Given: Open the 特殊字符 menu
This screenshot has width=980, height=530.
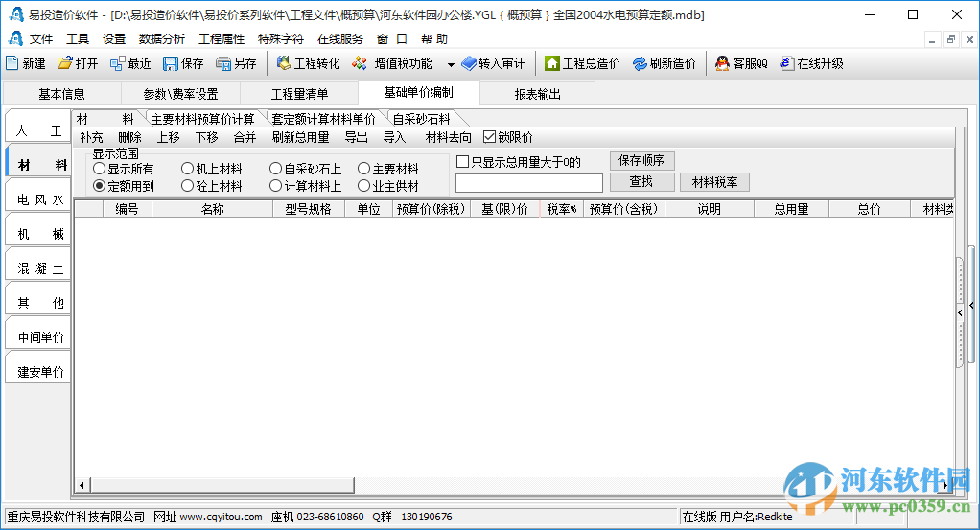Looking at the screenshot, I should 281,38.
